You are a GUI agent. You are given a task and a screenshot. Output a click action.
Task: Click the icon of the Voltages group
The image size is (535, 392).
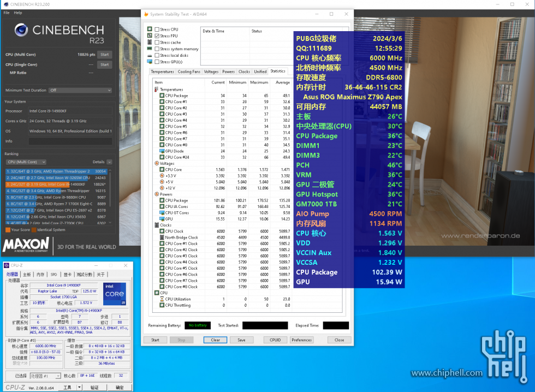(x=157, y=163)
